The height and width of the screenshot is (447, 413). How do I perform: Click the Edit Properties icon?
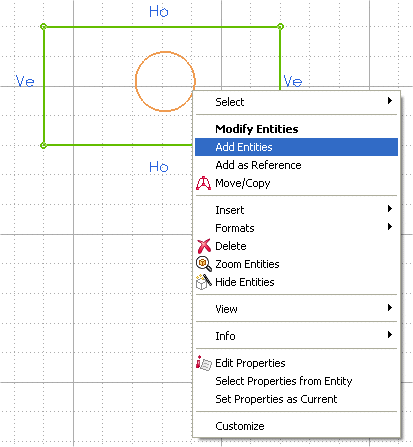[204, 363]
